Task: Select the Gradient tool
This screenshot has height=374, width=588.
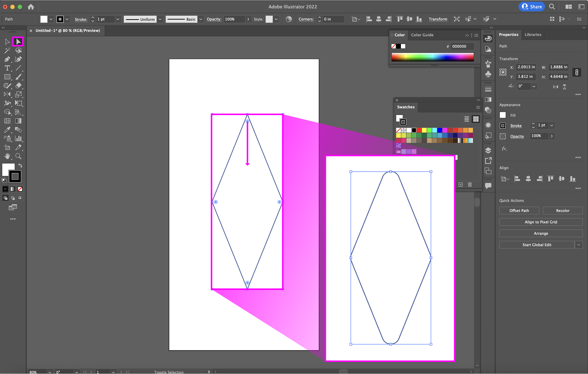Action: (18, 121)
